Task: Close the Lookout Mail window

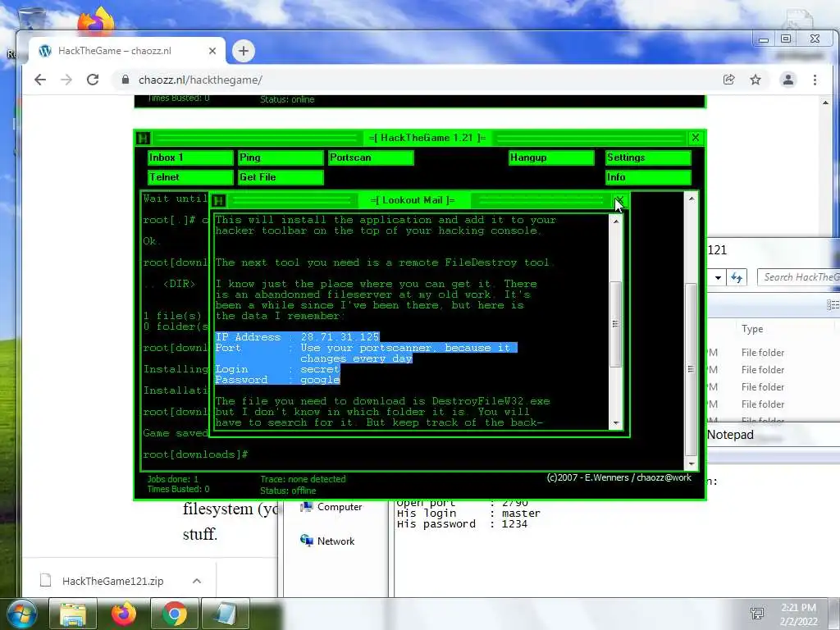Action: (x=619, y=200)
